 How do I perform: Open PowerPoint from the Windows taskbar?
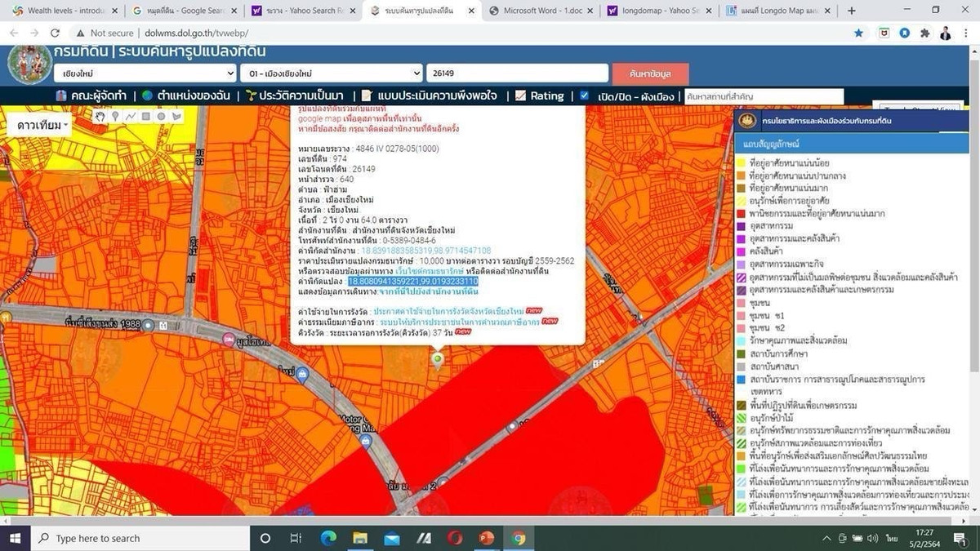(487, 538)
